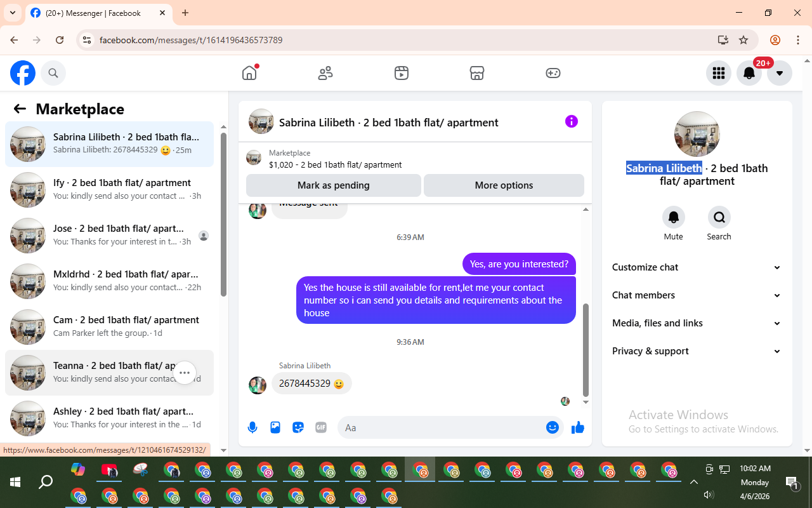Click the "Yes, are you interested?" message
The height and width of the screenshot is (508, 812).
coord(519,264)
